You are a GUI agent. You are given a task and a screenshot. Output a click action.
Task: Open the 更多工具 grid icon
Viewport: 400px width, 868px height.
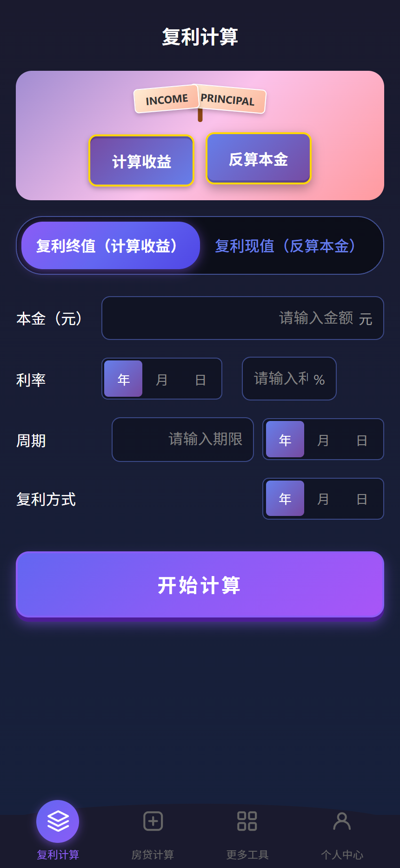pyautogui.click(x=247, y=821)
